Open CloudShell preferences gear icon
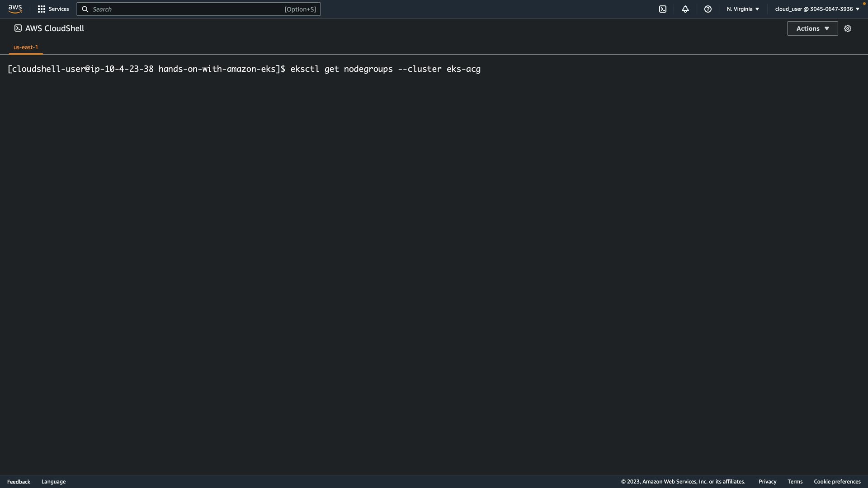This screenshot has height=488, width=868. click(x=847, y=28)
